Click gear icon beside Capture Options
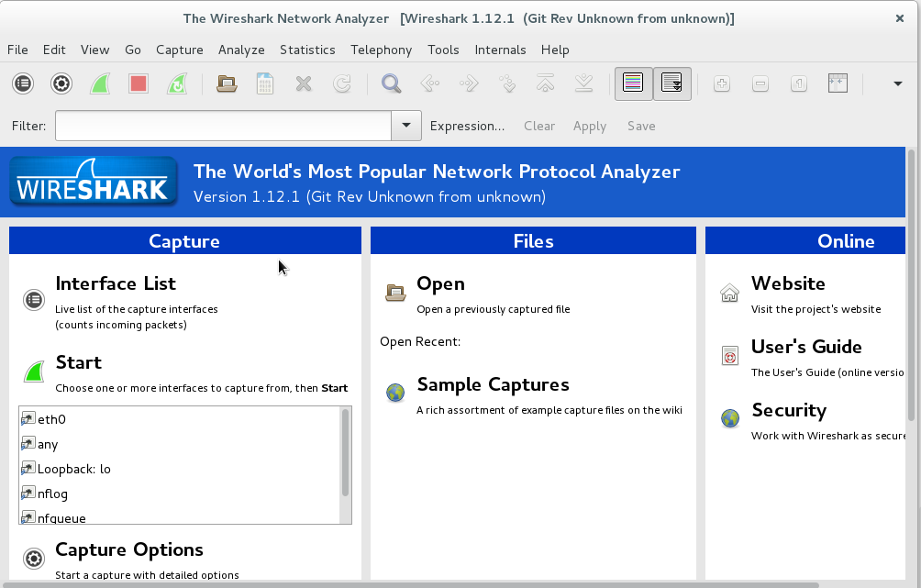921x588 pixels. pos(33,558)
